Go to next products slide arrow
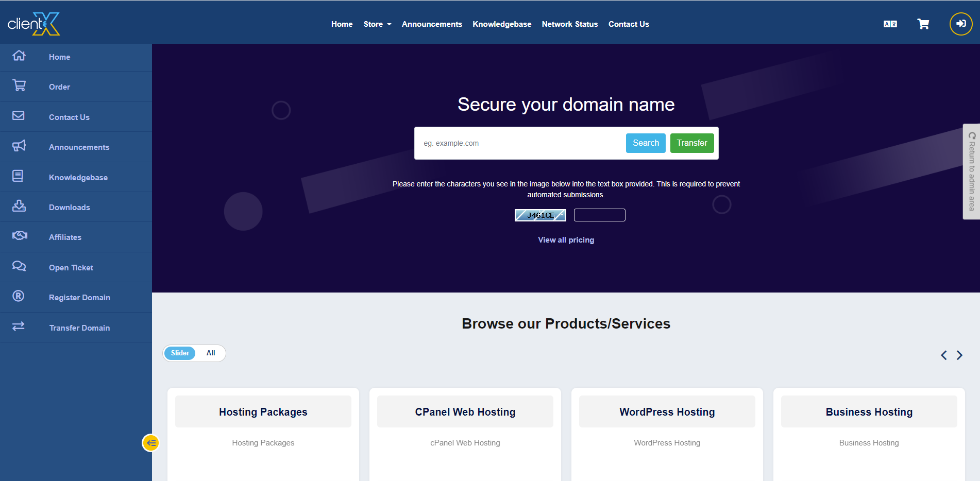980x481 pixels. pyautogui.click(x=959, y=355)
